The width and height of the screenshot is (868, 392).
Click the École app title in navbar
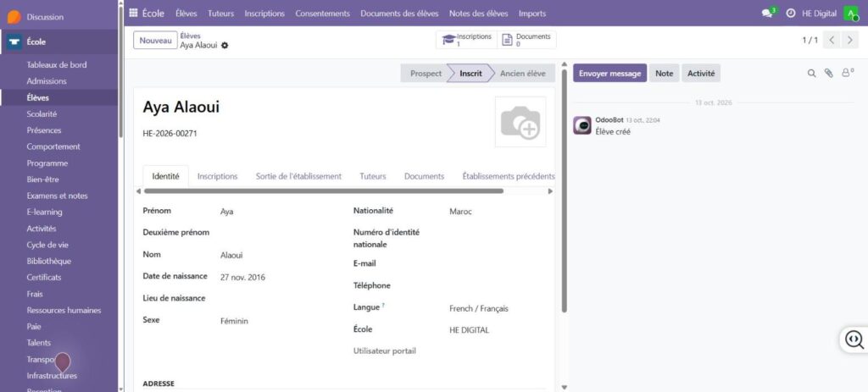point(153,14)
